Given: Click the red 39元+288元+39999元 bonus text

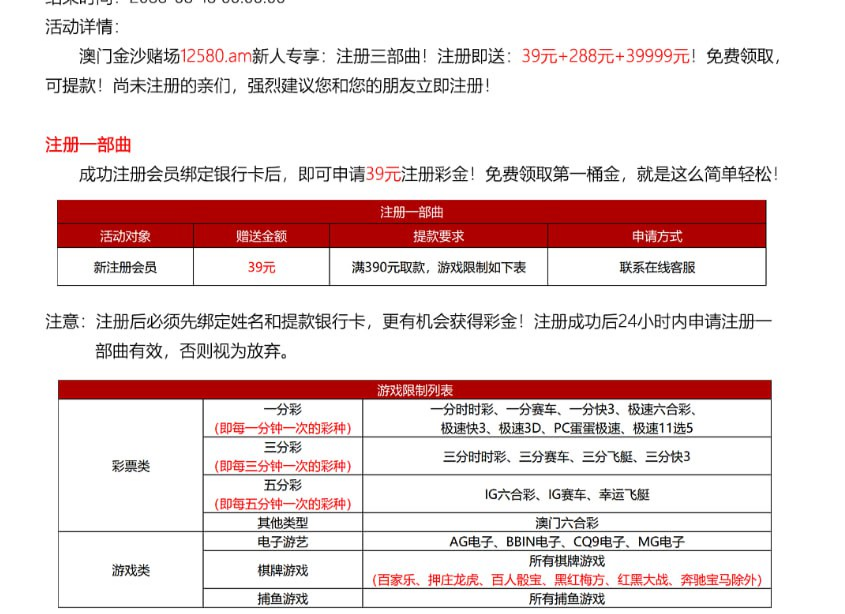Looking at the screenshot, I should click(x=606, y=57).
